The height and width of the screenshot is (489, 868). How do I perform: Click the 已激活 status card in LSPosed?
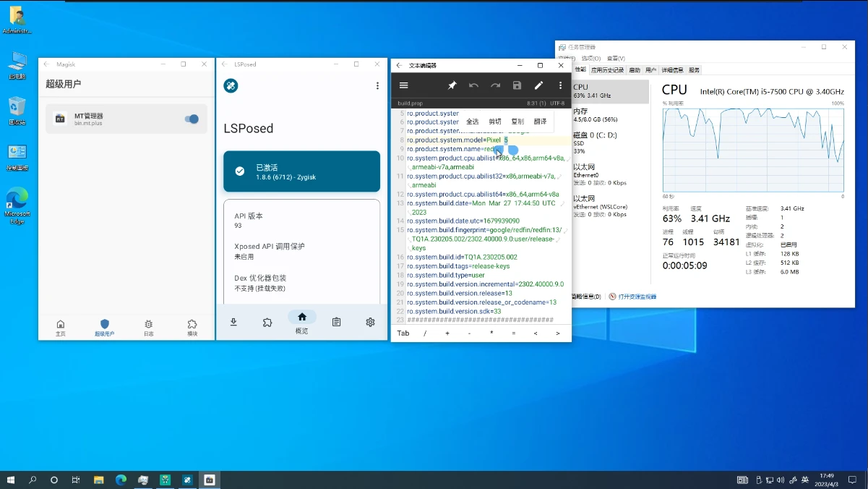tap(301, 171)
